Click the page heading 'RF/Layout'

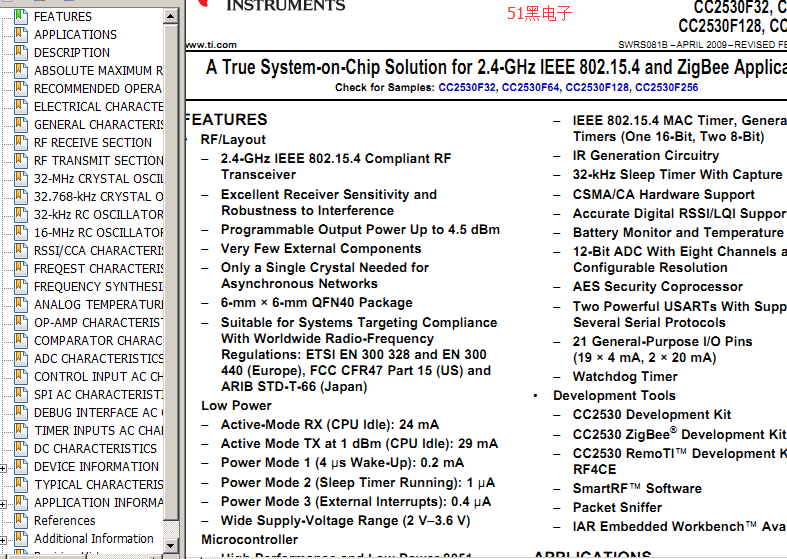(233, 139)
